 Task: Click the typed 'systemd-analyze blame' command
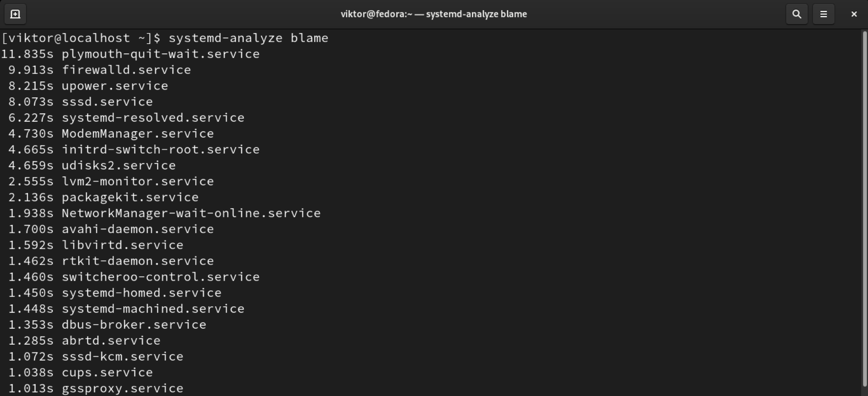[248, 38]
